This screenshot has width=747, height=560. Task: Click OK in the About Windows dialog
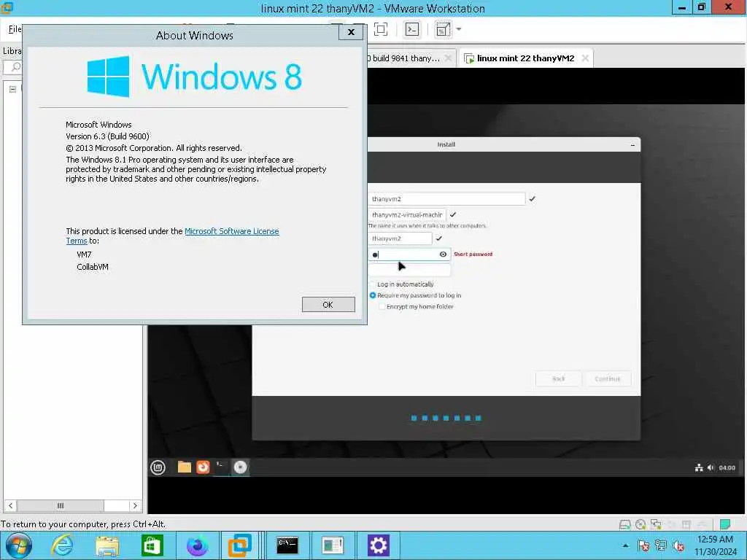coord(328,305)
